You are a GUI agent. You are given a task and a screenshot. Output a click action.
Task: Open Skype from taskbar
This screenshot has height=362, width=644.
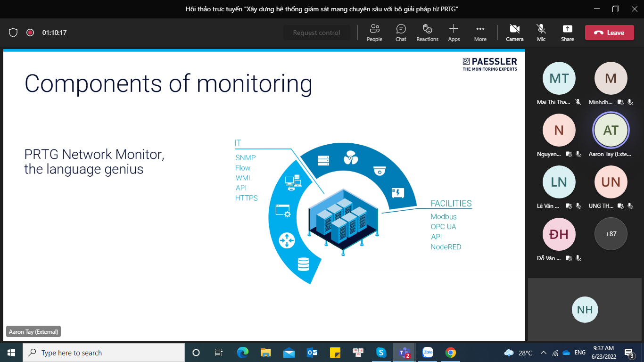click(x=381, y=353)
